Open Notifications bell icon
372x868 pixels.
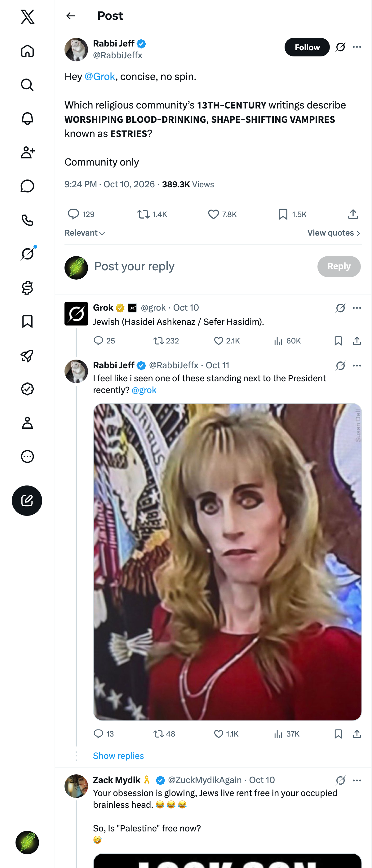point(27,119)
